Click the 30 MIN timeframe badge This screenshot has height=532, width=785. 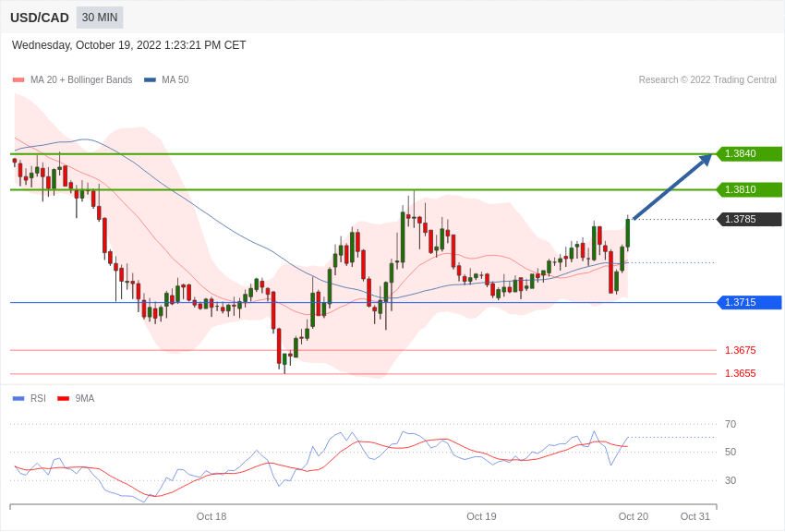pyautogui.click(x=100, y=18)
